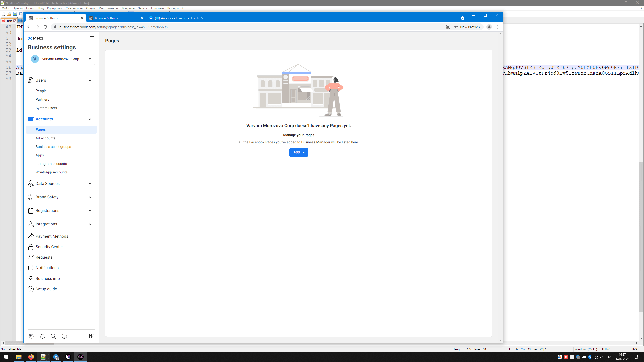Go back in the browser
Screen dimensions: 644x362
click(29, 27)
